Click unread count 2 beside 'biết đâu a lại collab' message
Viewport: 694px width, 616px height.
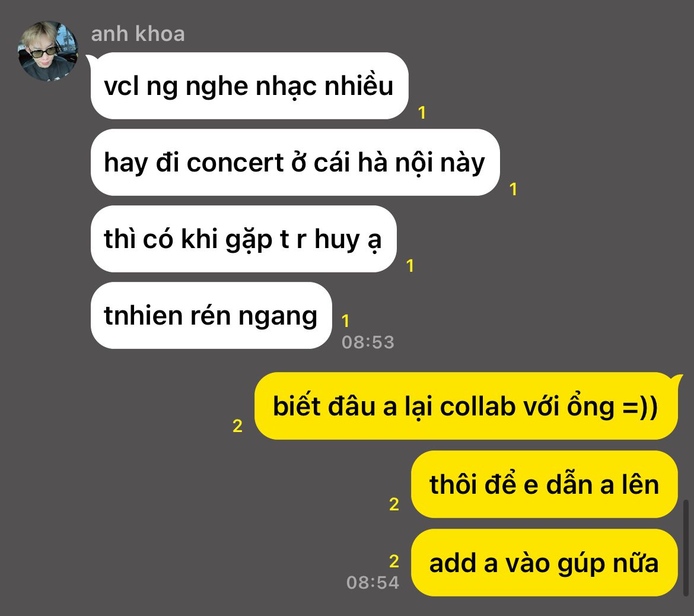coord(238,426)
